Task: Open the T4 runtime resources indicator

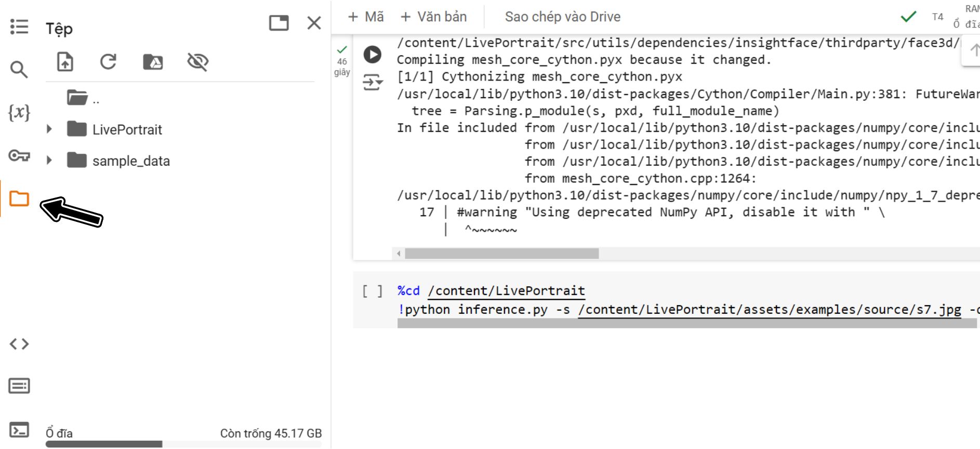Action: point(937,17)
